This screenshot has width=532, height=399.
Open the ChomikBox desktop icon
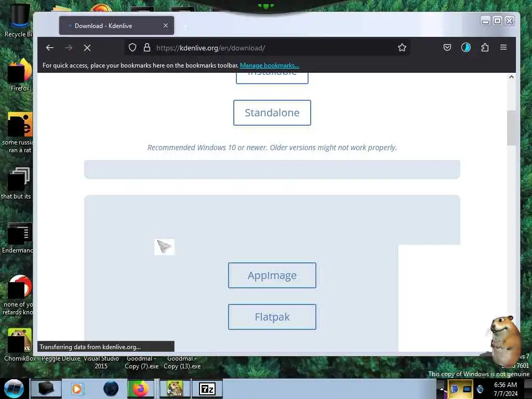[x=20, y=344]
